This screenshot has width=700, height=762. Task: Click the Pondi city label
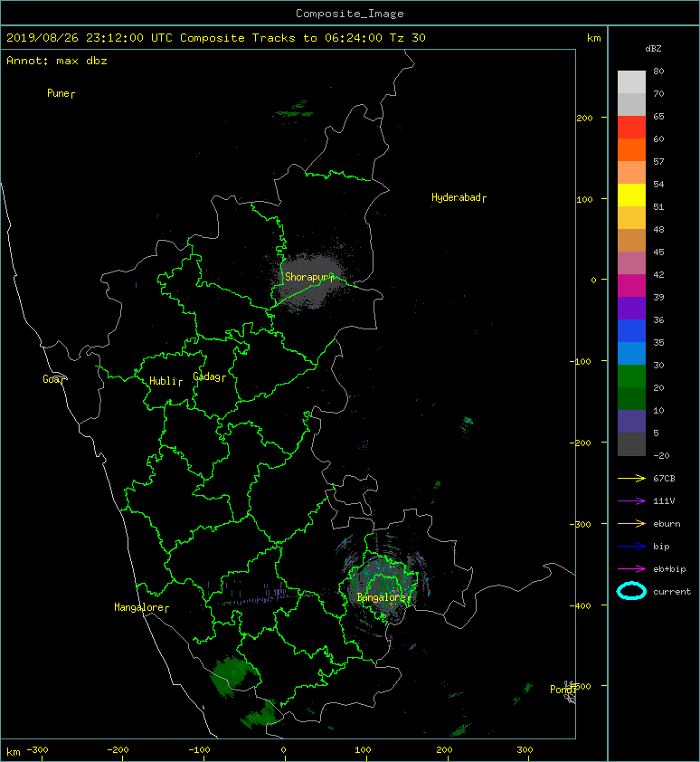coord(563,690)
